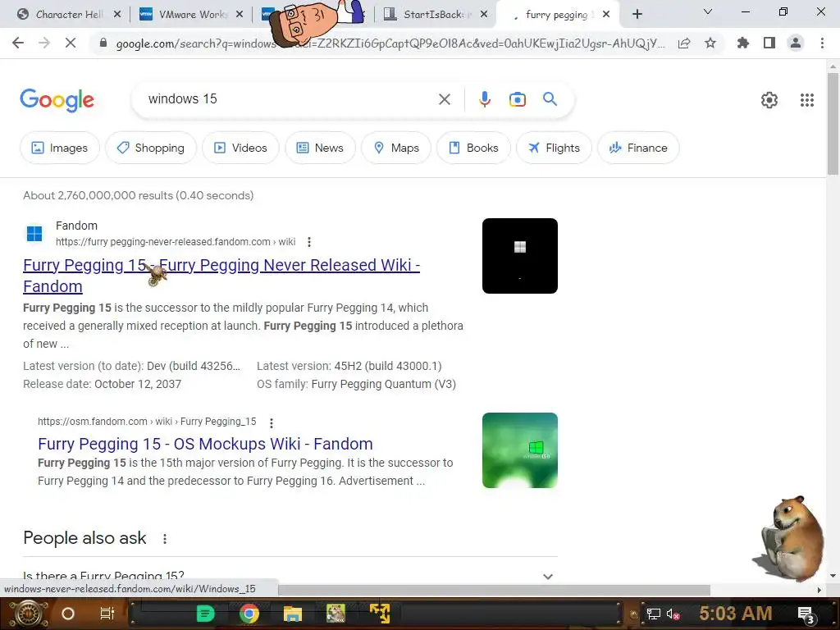Open the Chrome extensions puzzle icon
The height and width of the screenshot is (630, 840).
click(x=743, y=43)
